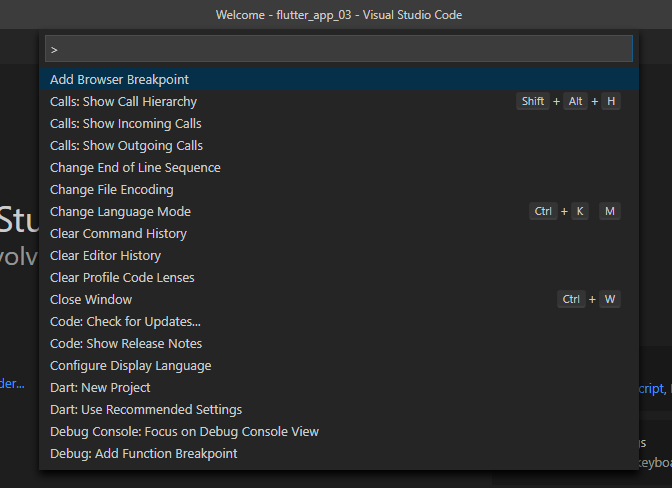
Task: Start Dart: New Project command
Action: [339, 388]
